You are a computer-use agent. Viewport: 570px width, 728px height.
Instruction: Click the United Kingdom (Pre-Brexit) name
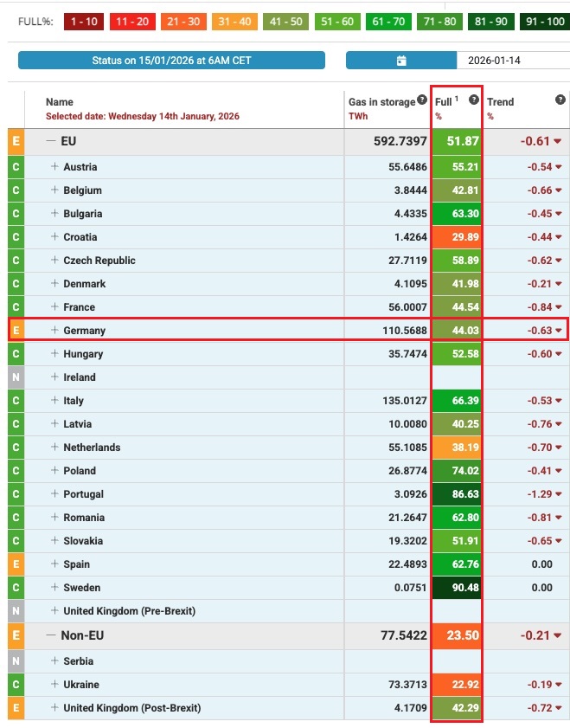coord(130,611)
